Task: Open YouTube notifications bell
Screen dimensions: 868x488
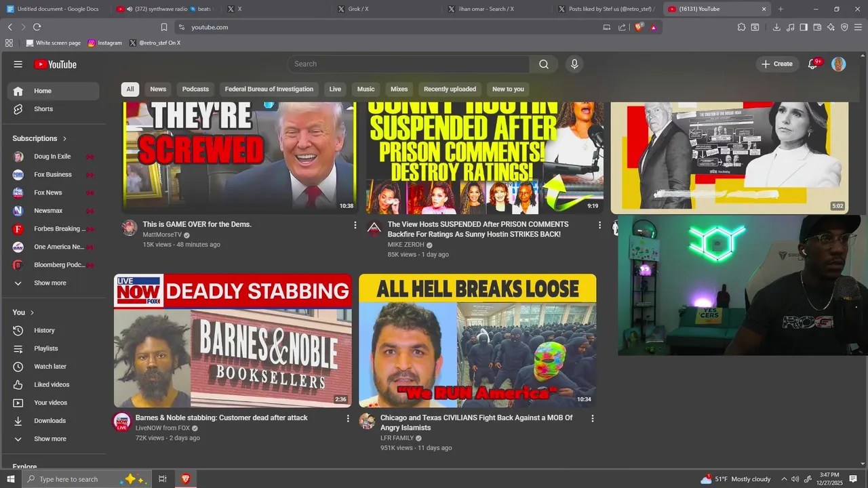Action: tap(813, 64)
